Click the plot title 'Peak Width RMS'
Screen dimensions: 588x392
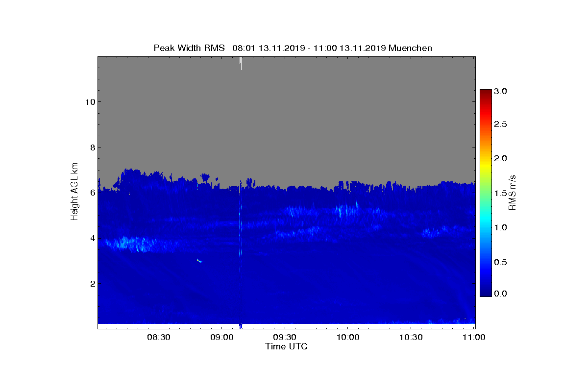[x=189, y=48]
